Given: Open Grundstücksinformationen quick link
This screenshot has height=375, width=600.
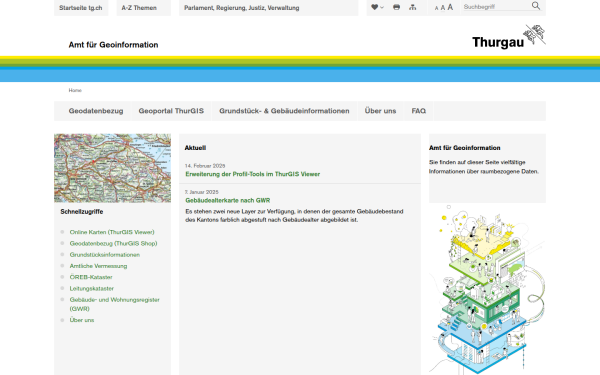Looking at the screenshot, I should pos(104,254).
